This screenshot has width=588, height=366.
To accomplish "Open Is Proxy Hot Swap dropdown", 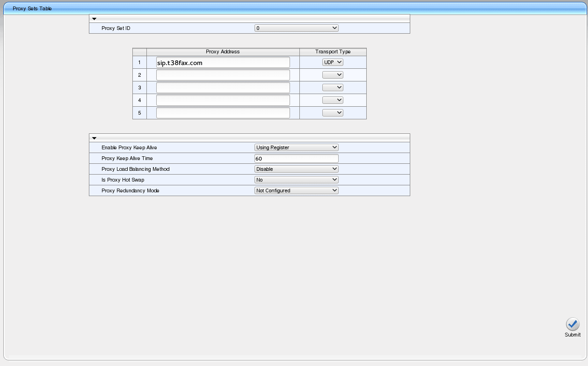I will (297, 180).
